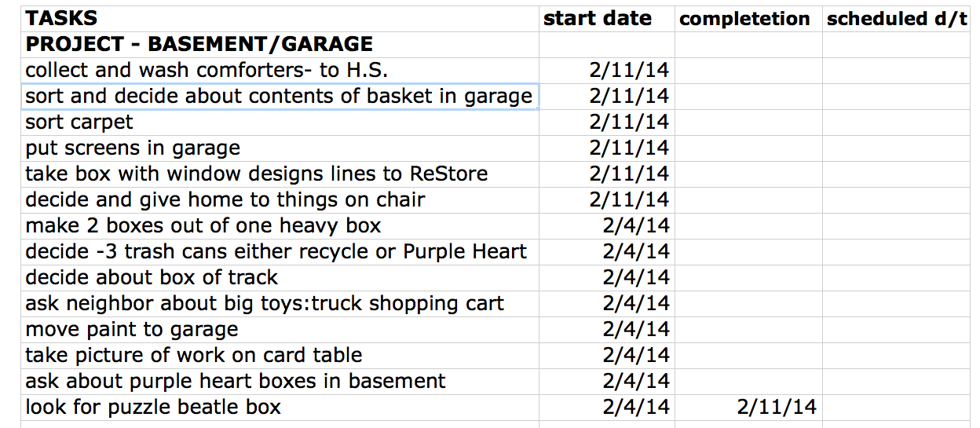Click the 'decide about box of track' cell
The height and width of the screenshot is (428, 980).
[x=280, y=278]
